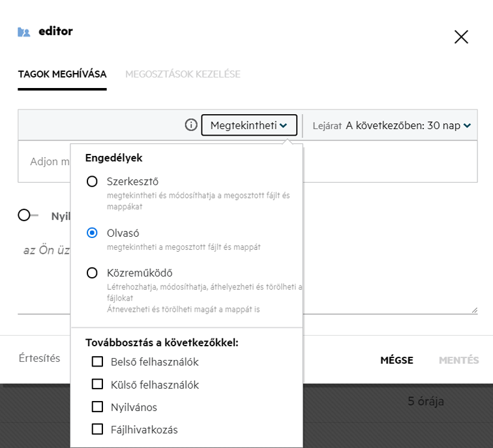Viewport: 493px width, 448px height.
Task: Switch to Tagok meghívása tab
Action: [62, 74]
